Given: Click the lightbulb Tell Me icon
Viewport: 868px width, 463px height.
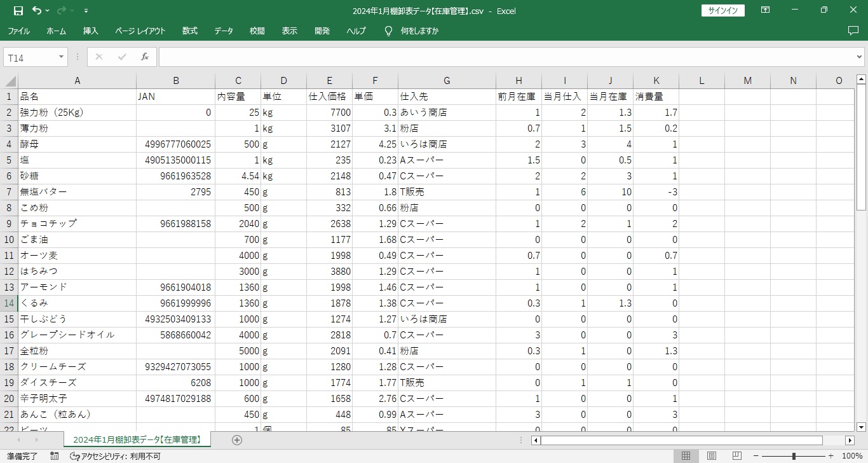Looking at the screenshot, I should click(x=389, y=31).
